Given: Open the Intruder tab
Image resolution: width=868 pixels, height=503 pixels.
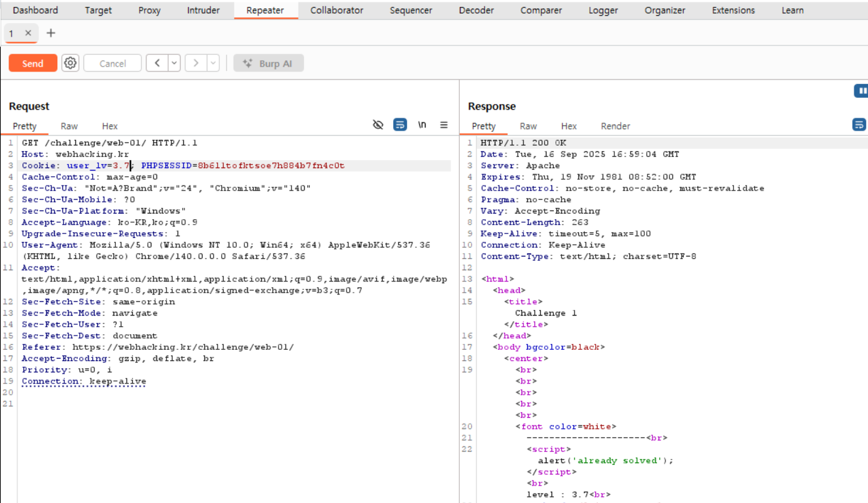Looking at the screenshot, I should click(203, 10).
